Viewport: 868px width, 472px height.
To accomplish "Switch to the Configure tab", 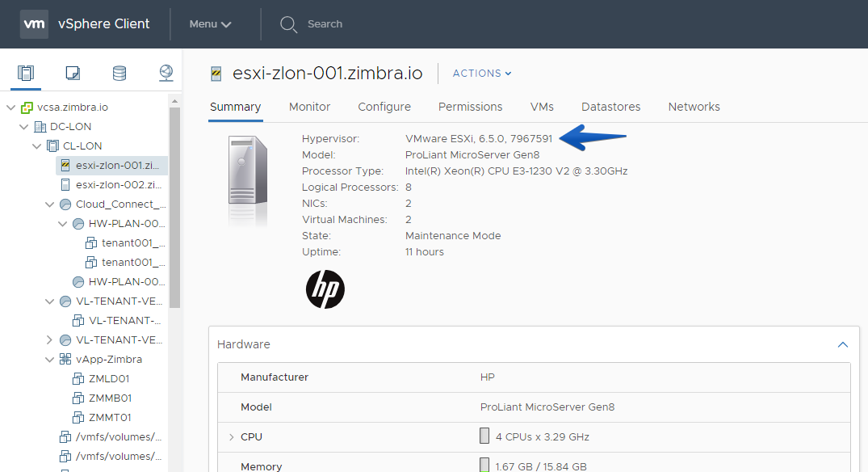I will (384, 107).
